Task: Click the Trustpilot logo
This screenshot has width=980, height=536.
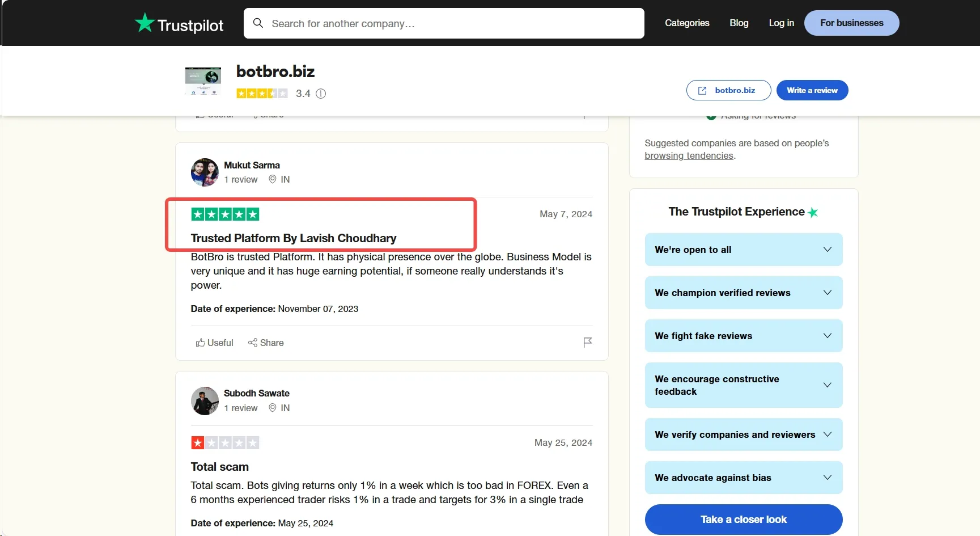Action: coord(179,23)
